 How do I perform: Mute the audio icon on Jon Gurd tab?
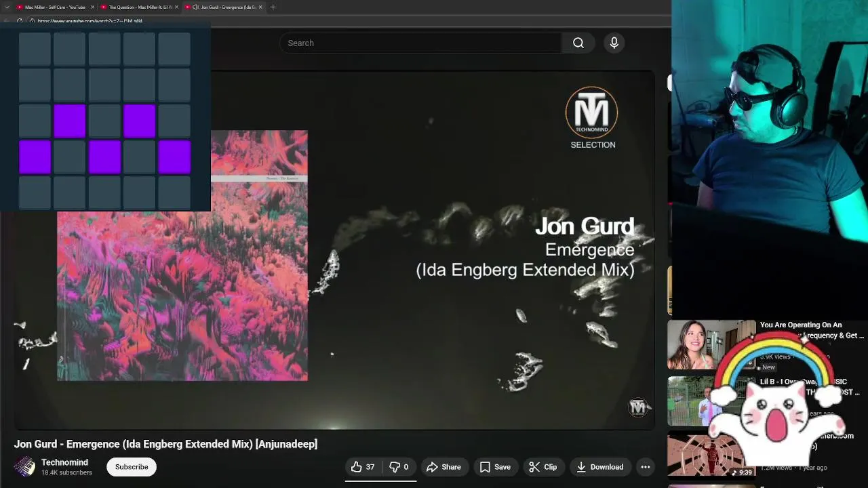(195, 7)
